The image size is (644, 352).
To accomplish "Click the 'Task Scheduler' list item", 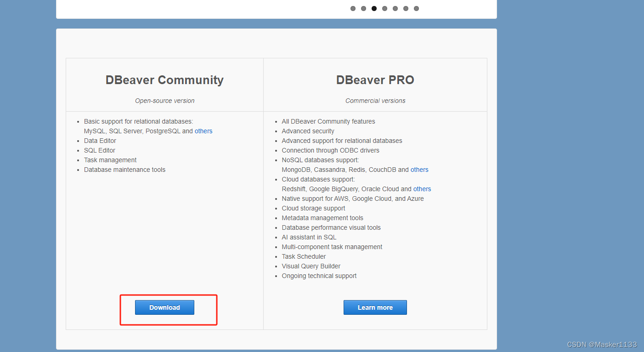I will tap(304, 256).
